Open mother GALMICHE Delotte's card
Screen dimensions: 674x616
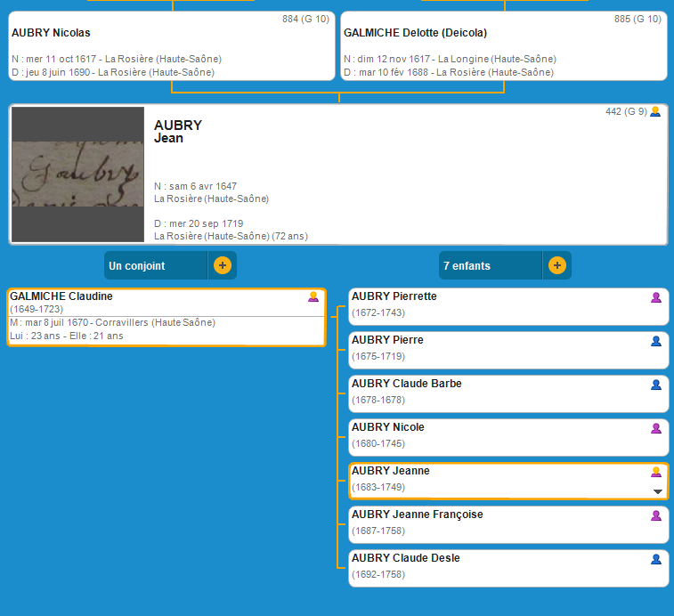[503, 45]
